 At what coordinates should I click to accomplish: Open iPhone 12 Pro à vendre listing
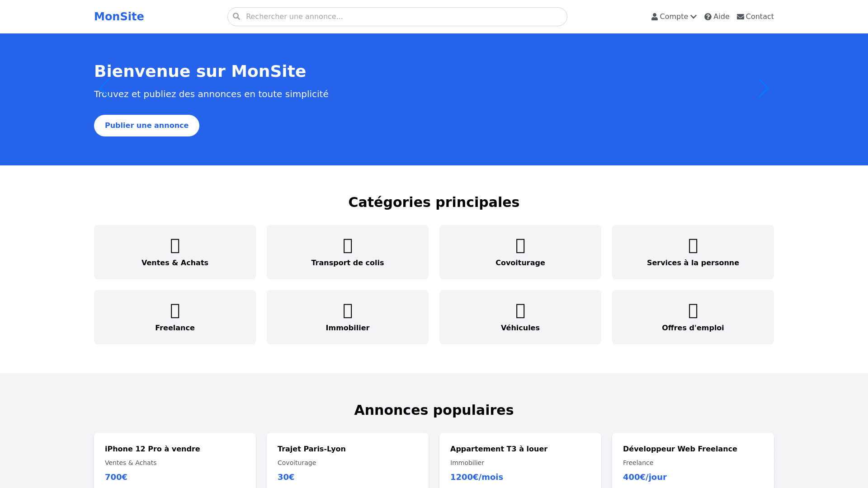pos(152,449)
